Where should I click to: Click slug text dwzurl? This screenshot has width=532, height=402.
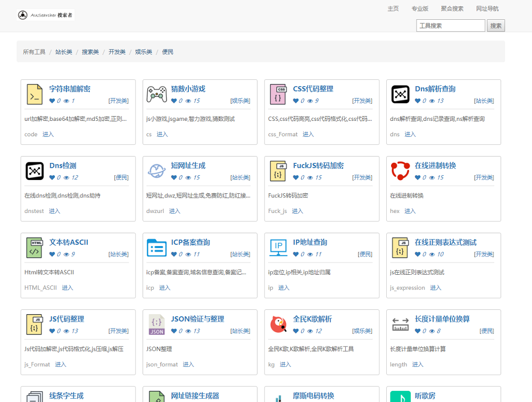coord(155,211)
